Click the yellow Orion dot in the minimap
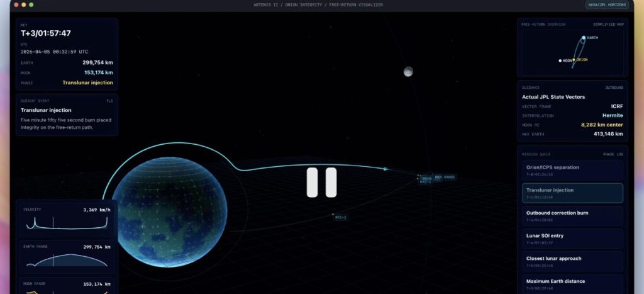The height and width of the screenshot is (294, 644). (574, 60)
